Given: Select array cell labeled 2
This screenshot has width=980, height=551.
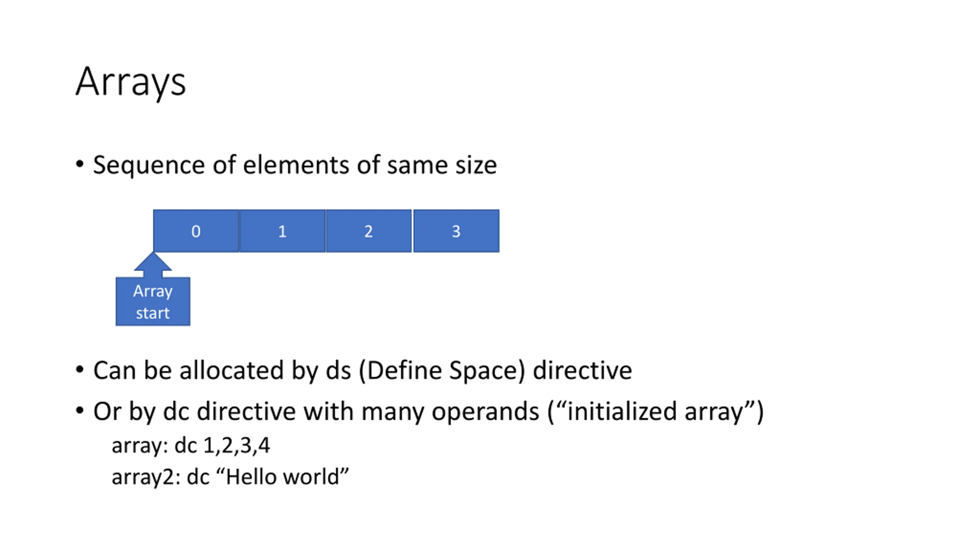Looking at the screenshot, I should 369,231.
